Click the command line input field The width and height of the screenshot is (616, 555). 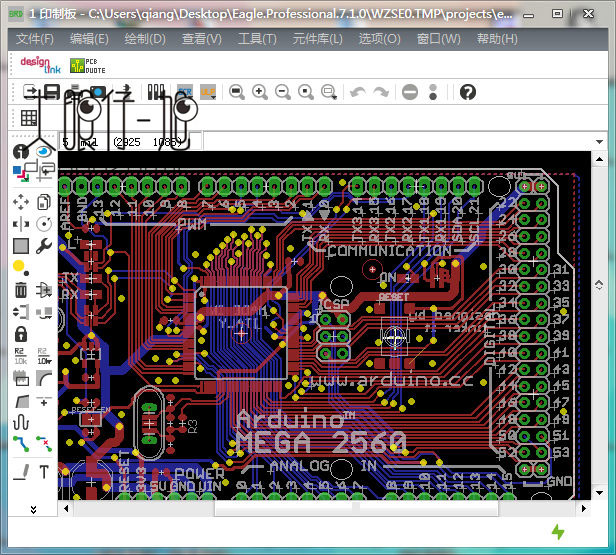pos(398,141)
